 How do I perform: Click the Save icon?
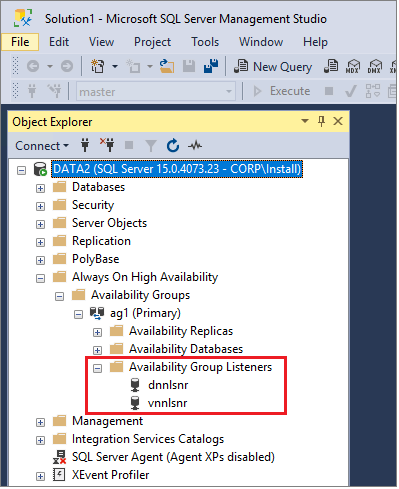189,66
